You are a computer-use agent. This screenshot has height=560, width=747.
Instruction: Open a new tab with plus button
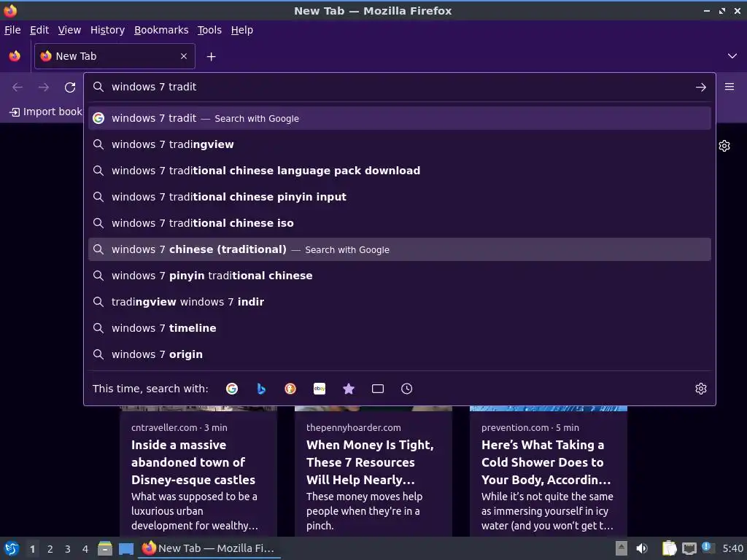pyautogui.click(x=211, y=57)
